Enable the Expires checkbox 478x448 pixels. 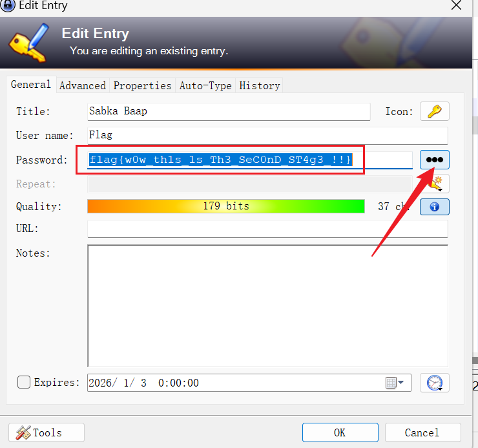(x=24, y=383)
